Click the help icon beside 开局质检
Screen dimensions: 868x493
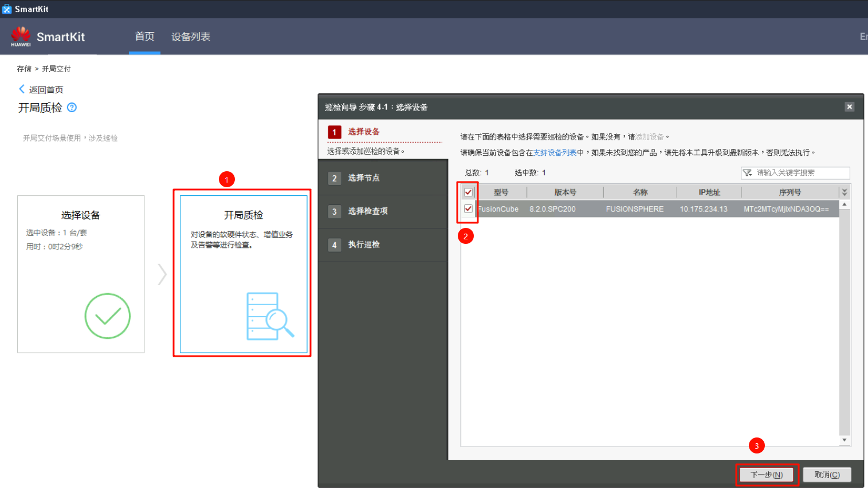[72, 108]
